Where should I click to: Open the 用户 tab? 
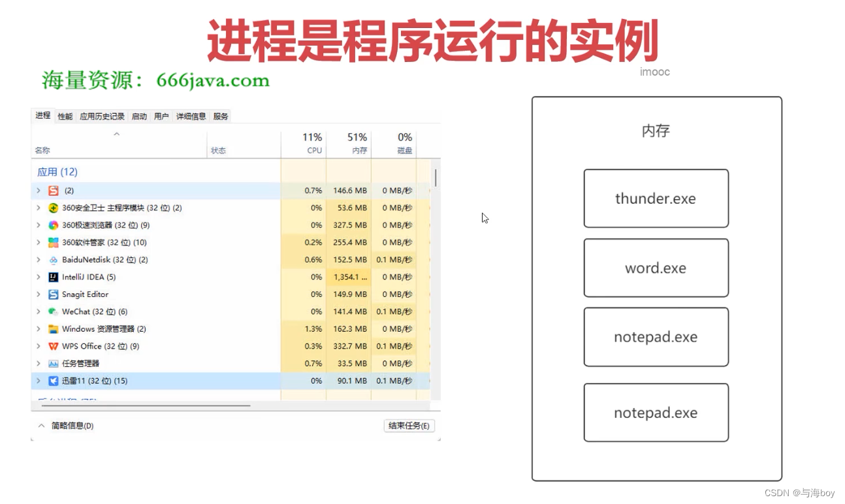pos(161,116)
